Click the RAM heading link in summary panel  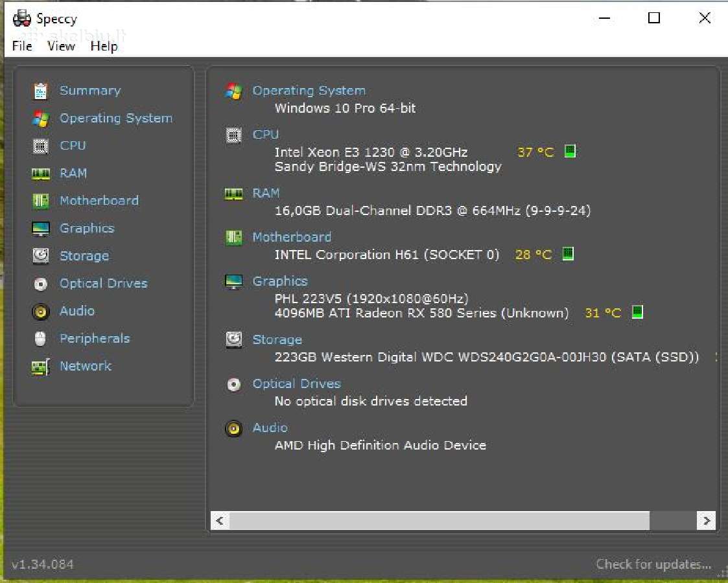pyautogui.click(x=266, y=193)
